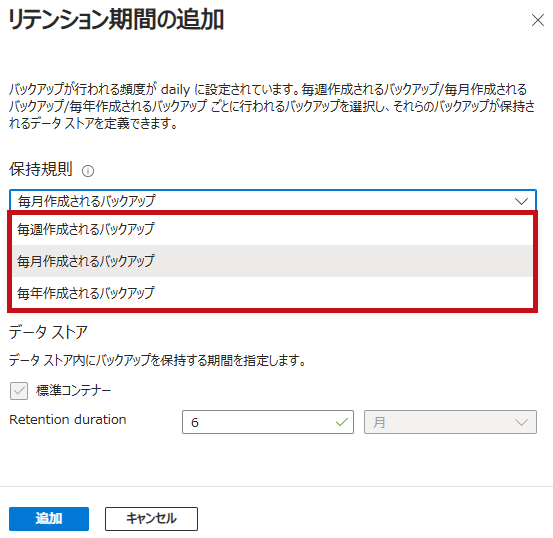This screenshot has width=553, height=538.
Task: Click the Retention duration label
Action: click(x=68, y=419)
